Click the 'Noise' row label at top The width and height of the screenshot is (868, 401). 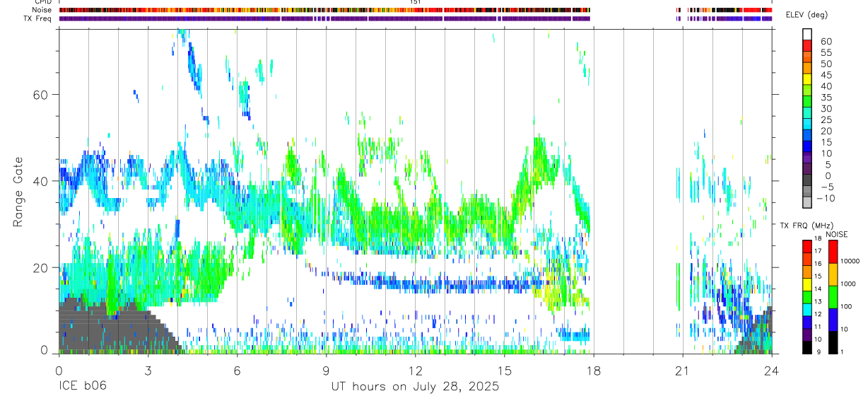[43, 10]
